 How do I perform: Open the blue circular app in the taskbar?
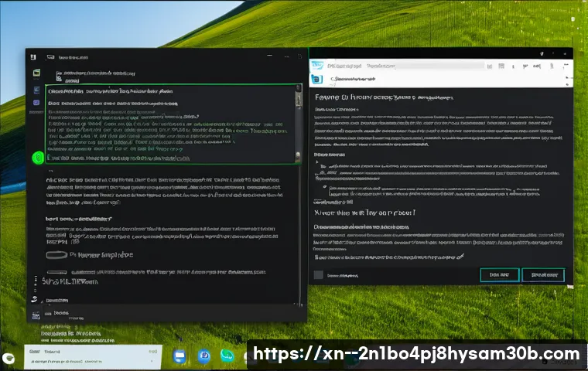[204, 356]
